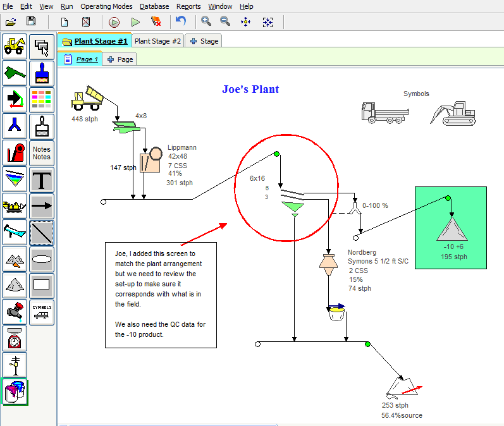Activate the diagonal line drawing tool
504x426 pixels.
coord(42,233)
